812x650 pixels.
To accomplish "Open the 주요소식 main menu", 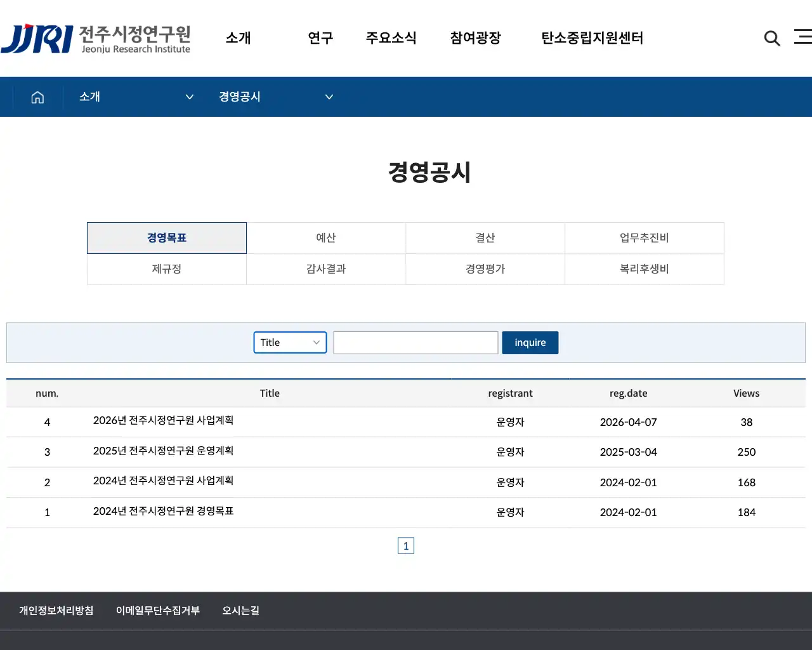I will (x=391, y=38).
